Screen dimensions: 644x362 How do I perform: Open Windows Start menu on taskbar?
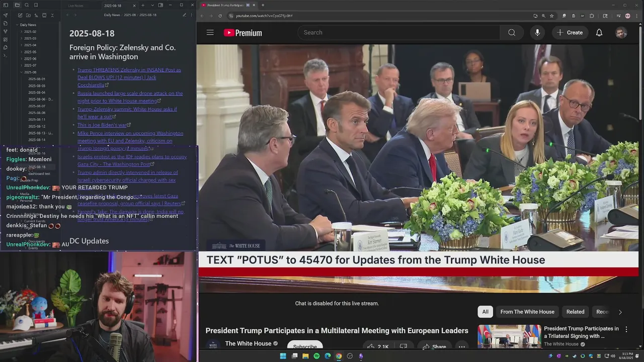(x=283, y=356)
